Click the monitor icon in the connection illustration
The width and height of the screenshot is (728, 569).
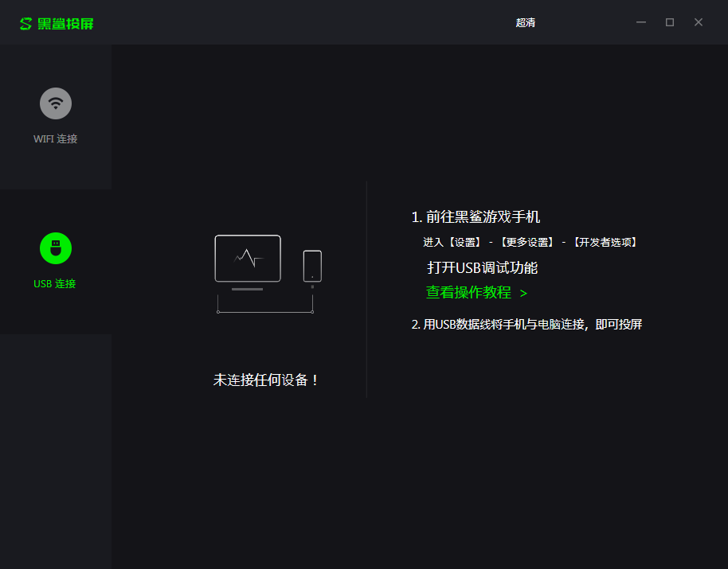248,256
